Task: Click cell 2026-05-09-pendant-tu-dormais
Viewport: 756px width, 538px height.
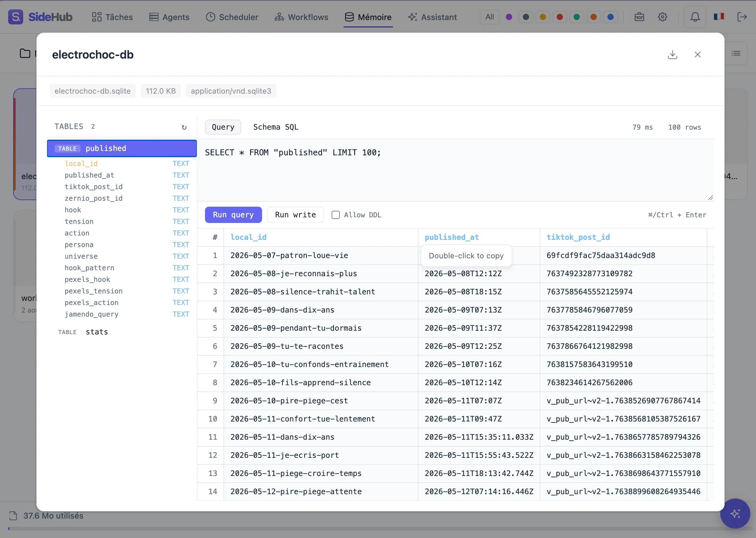Action: click(321, 328)
